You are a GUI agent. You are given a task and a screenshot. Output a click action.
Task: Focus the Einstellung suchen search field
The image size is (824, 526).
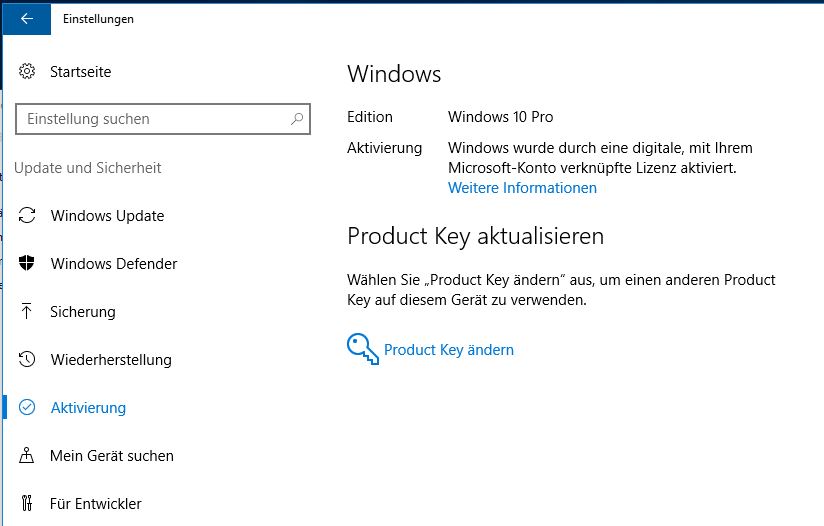(x=150, y=119)
